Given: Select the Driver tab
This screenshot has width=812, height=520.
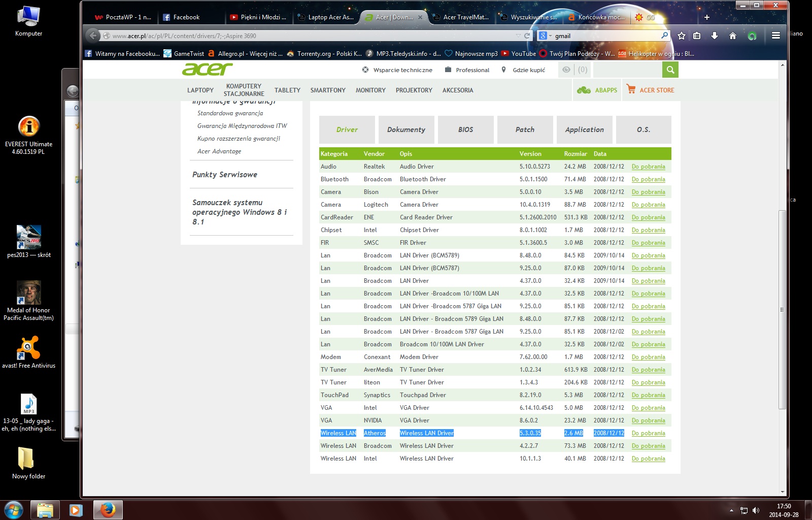Looking at the screenshot, I should (347, 129).
